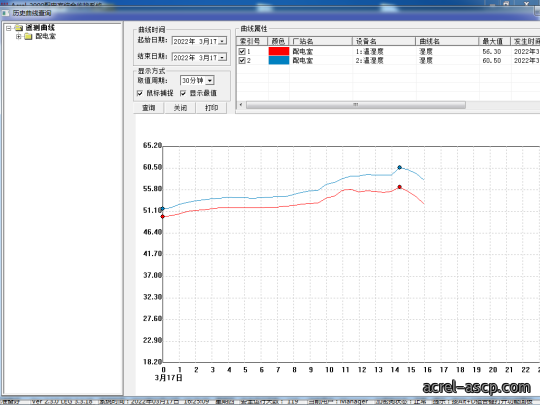This screenshot has height=406, width=541.
Task: Click the 颜色 column header
Action: (278, 41)
